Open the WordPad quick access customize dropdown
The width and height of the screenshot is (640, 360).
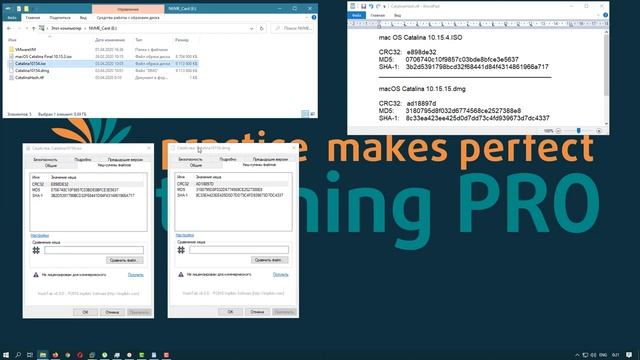click(384, 6)
